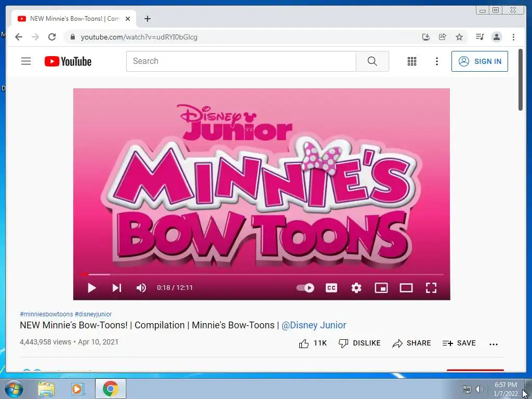Close the Minnie's Bow-Toons tab
The width and height of the screenshot is (532, 399).
point(128,19)
